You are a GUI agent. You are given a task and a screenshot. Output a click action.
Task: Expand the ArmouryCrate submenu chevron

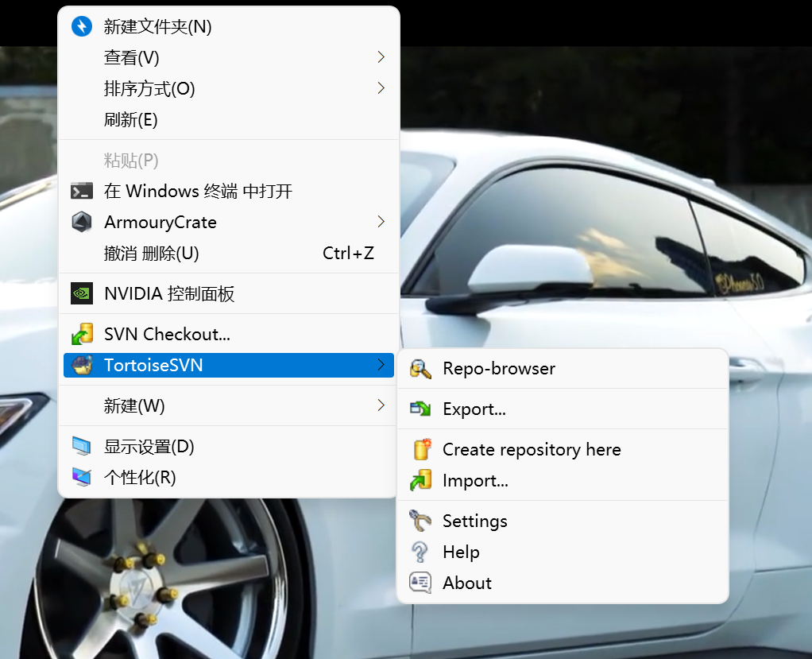[381, 222]
